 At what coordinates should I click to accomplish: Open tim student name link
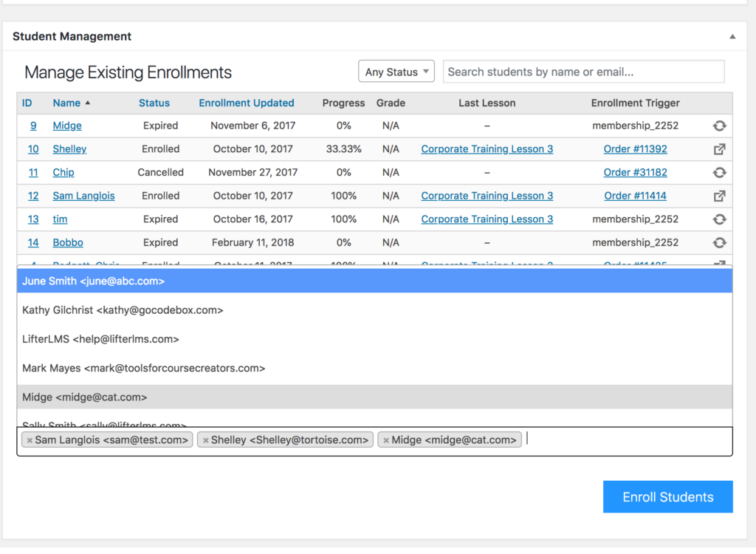[60, 219]
